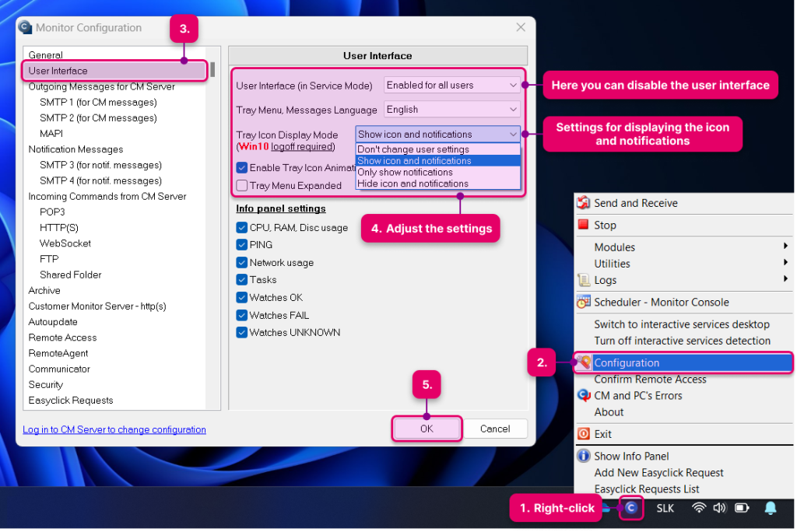The height and width of the screenshot is (532, 797).
Task: Choose Hide icon and notifications option
Action: click(439, 184)
